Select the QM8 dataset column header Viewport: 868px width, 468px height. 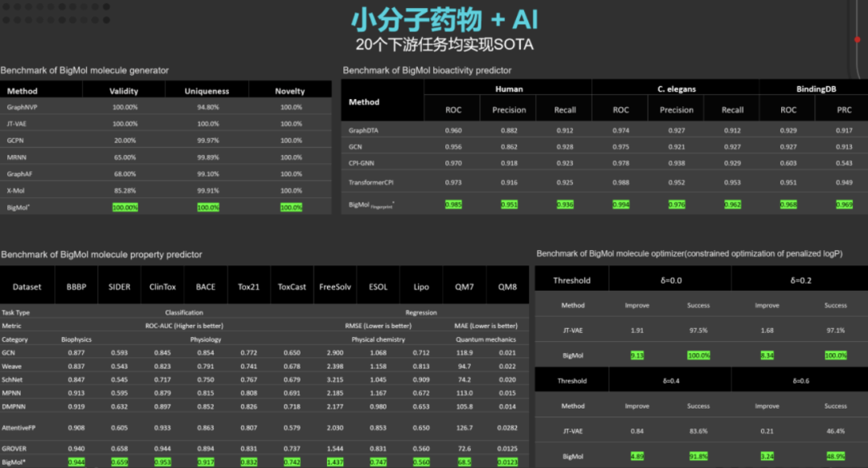(507, 287)
